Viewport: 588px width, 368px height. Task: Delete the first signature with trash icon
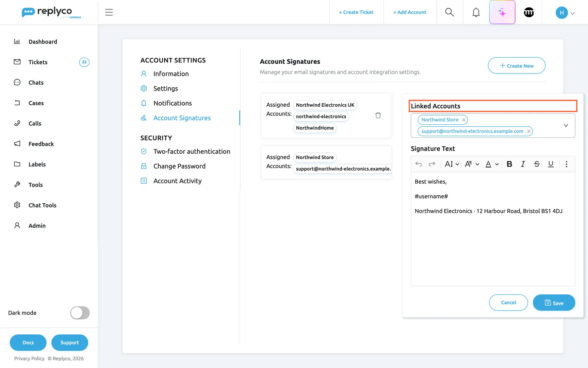pos(378,115)
